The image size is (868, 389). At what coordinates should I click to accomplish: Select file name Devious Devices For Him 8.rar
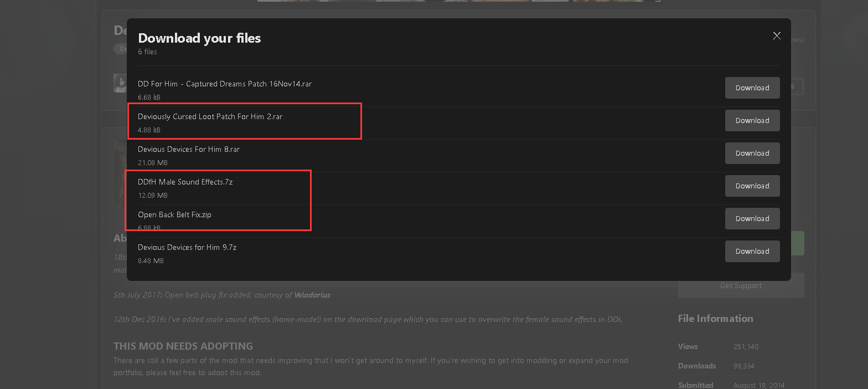pos(189,149)
